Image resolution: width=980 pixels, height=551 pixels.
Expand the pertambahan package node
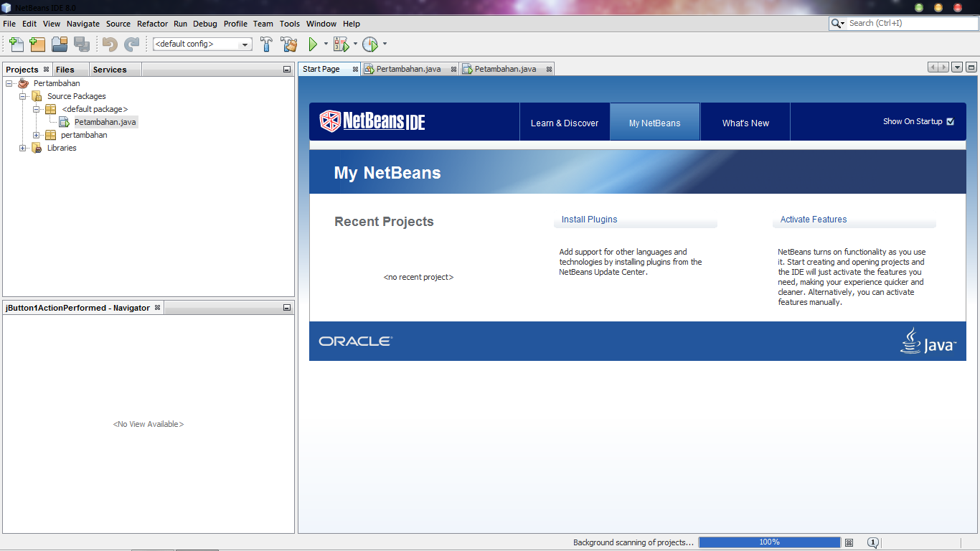(36, 135)
